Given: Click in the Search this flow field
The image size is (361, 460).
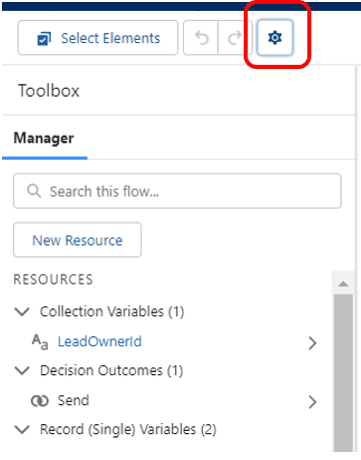Looking at the screenshot, I should coord(177,191).
